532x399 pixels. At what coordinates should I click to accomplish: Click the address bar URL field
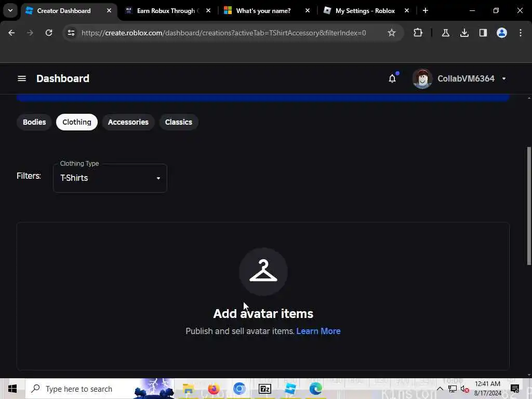point(223,33)
